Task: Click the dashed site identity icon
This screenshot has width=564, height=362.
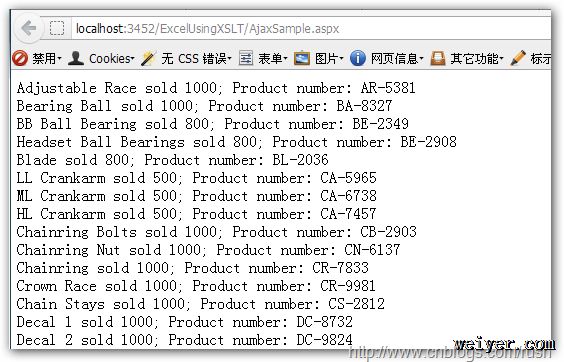Action: click(x=57, y=28)
